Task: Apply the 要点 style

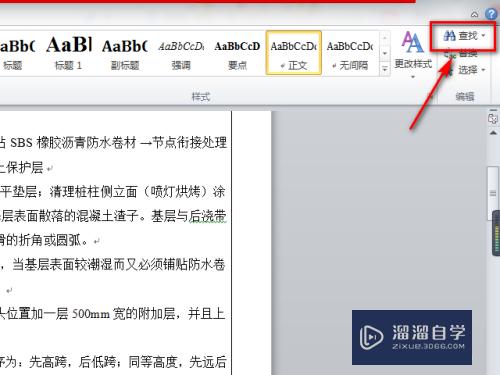Action: (x=237, y=53)
